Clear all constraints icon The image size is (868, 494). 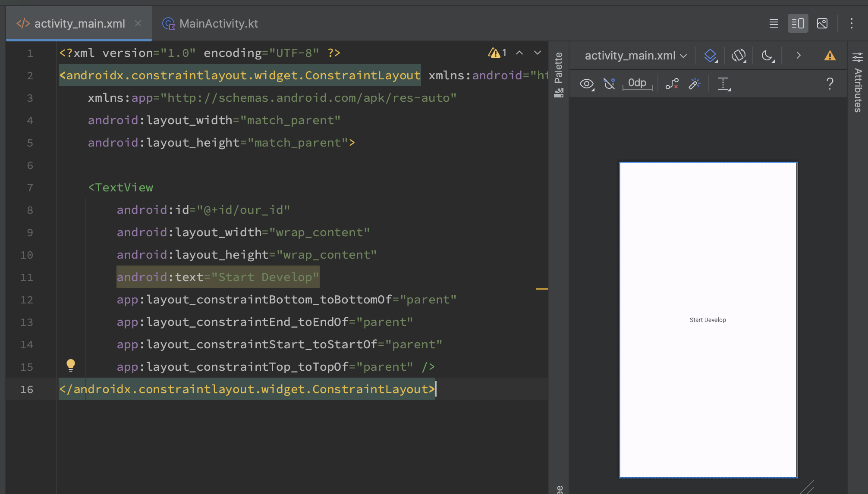click(672, 84)
